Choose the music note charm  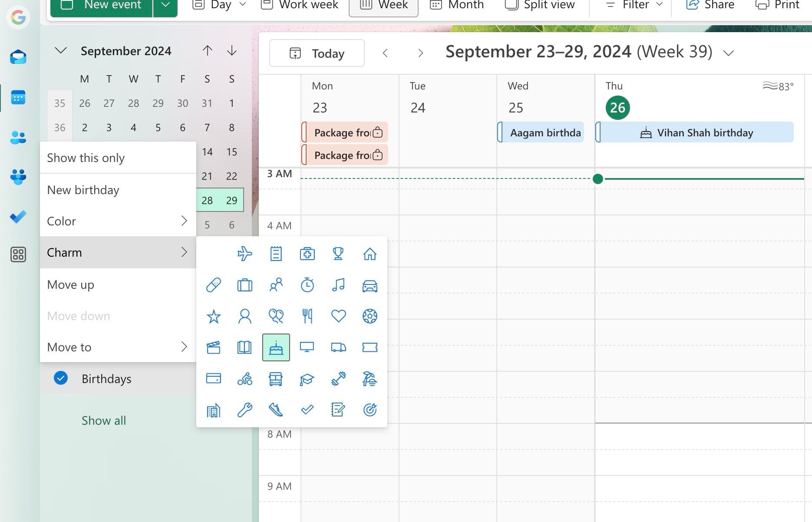pos(338,285)
